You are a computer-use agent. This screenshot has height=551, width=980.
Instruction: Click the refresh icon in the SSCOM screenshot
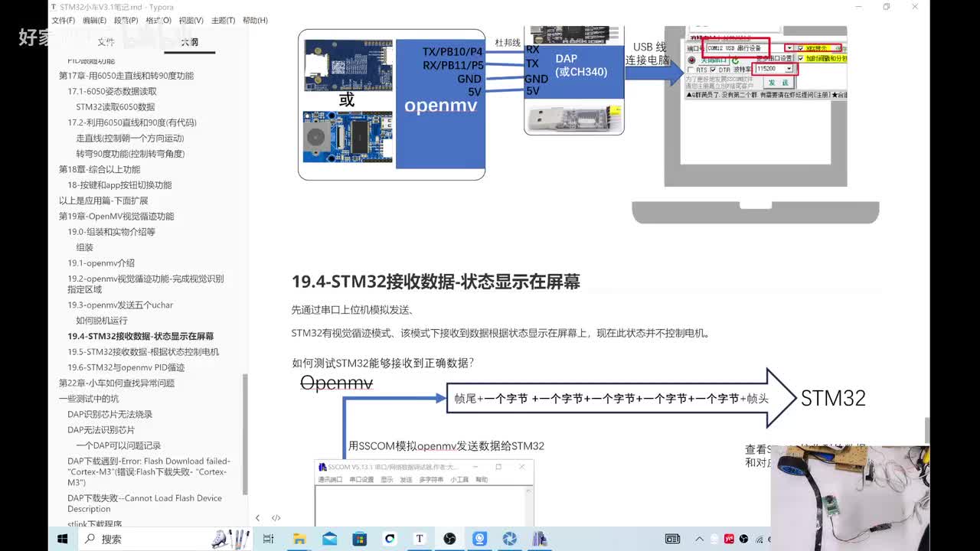pyautogui.click(x=735, y=60)
